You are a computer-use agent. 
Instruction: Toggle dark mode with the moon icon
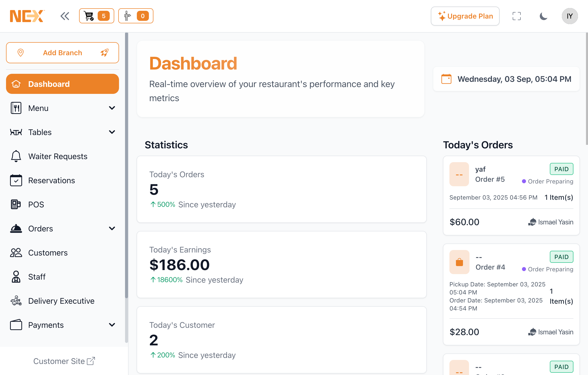[543, 16]
